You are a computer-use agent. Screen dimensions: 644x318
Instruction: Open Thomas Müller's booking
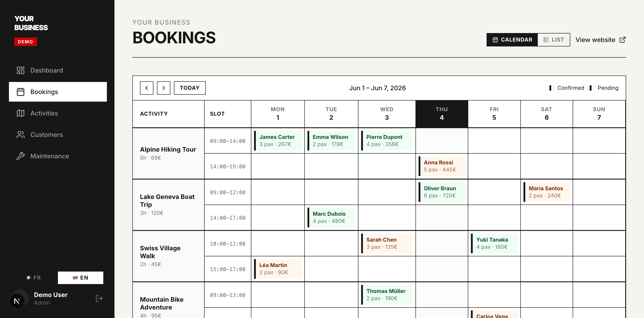coord(387,295)
